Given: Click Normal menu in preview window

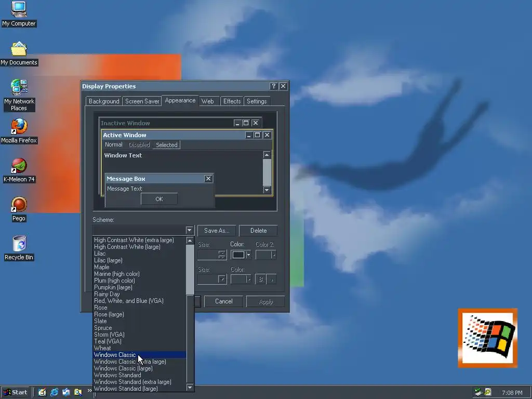Looking at the screenshot, I should [x=114, y=144].
